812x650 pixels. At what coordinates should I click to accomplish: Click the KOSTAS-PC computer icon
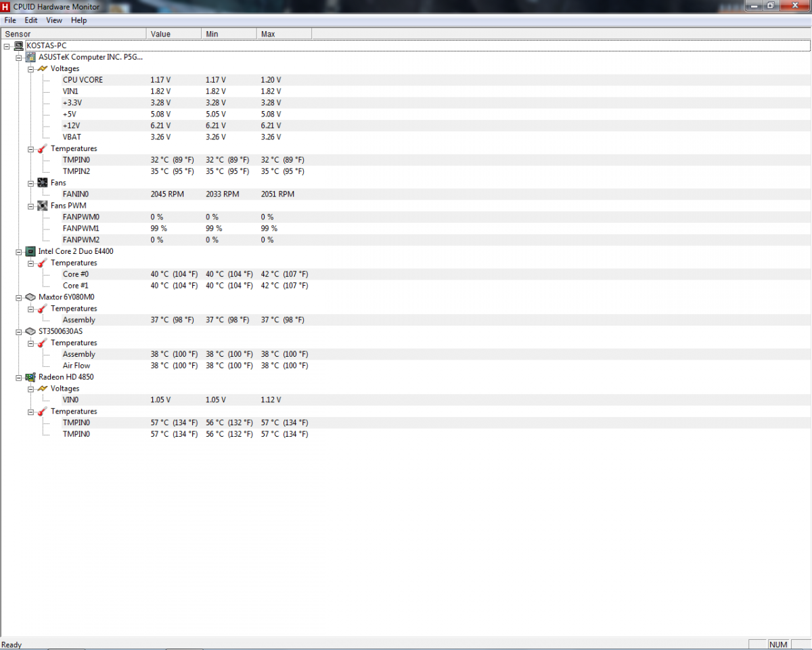(18, 45)
